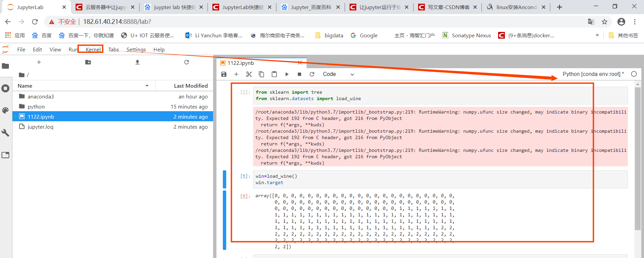Open the file browser sidebar panel
The height and width of the screenshot is (258, 644).
(5, 66)
